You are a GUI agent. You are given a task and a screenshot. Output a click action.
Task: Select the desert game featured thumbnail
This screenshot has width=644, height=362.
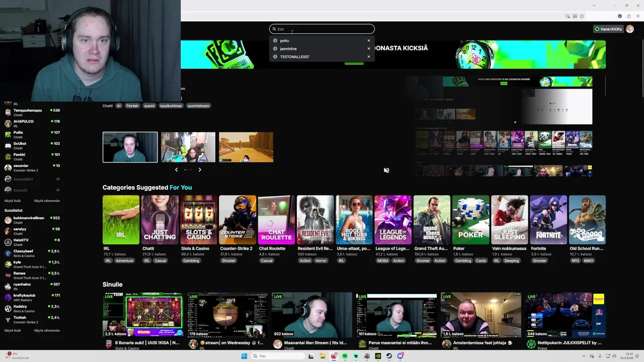pyautogui.click(x=246, y=147)
